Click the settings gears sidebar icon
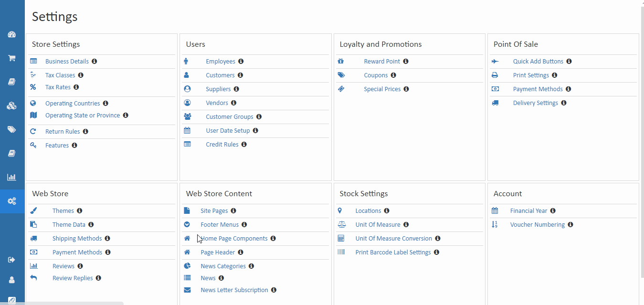Viewport: 644px width, 305px height. pyautogui.click(x=12, y=201)
